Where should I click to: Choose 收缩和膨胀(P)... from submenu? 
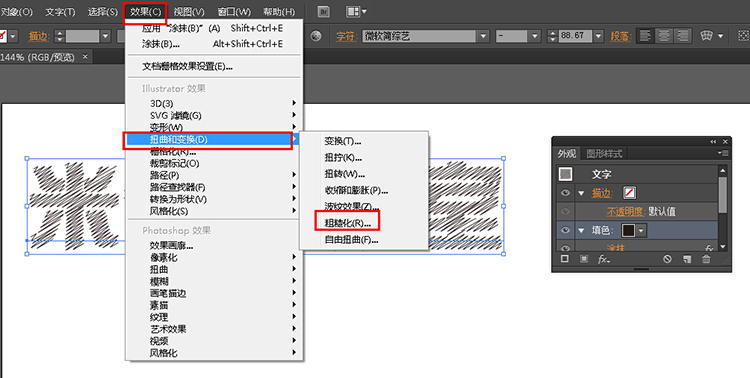tap(356, 190)
